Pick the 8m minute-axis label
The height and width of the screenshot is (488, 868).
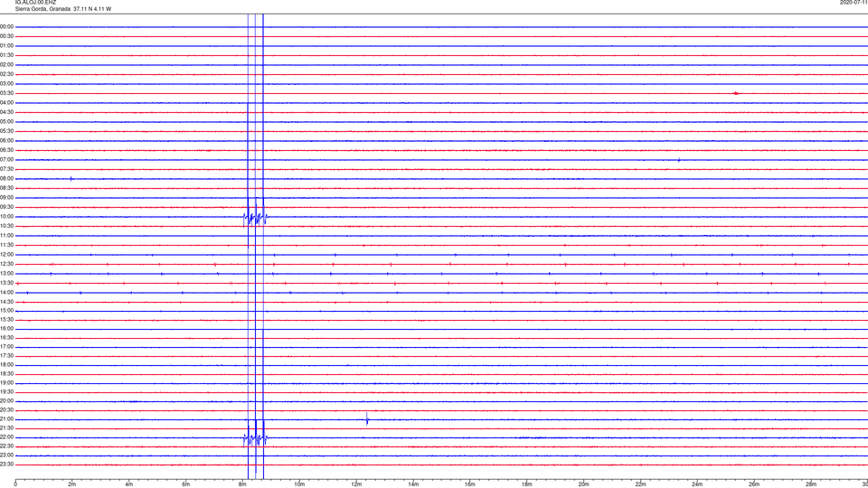[x=242, y=484]
